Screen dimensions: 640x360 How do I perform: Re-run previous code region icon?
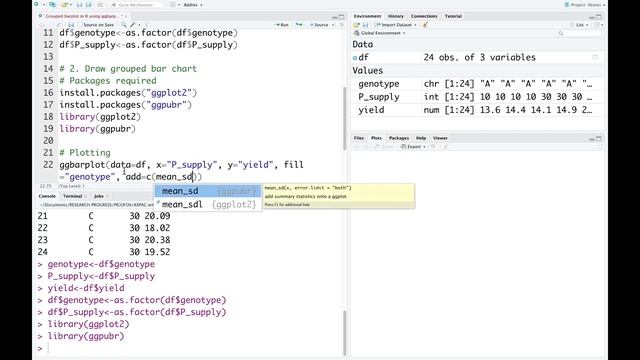coord(299,25)
